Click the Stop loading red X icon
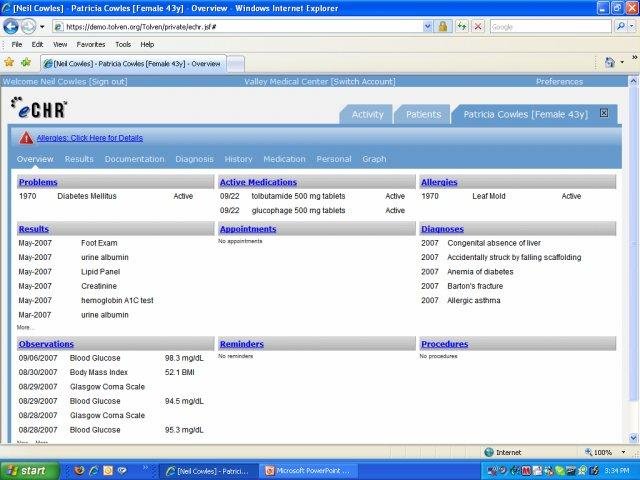This screenshot has width=640, height=480. click(479, 26)
